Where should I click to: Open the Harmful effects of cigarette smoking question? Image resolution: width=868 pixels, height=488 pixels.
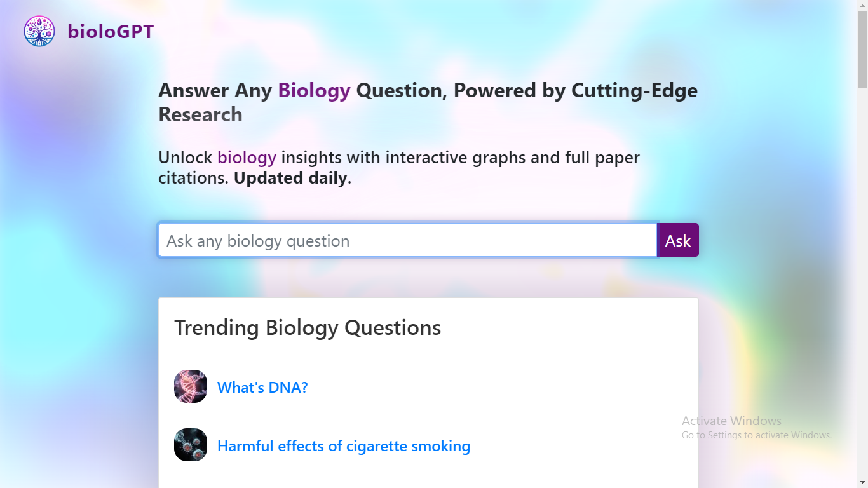(344, 445)
